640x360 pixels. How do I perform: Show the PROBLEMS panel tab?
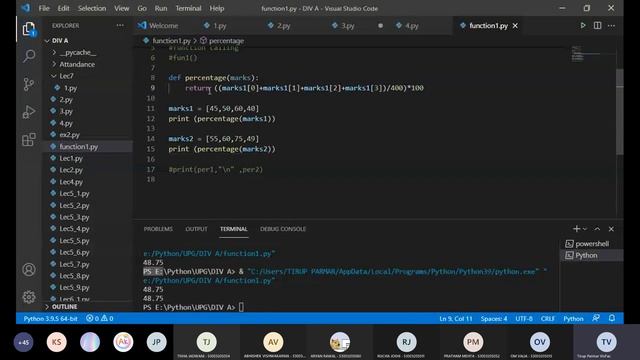click(158, 229)
